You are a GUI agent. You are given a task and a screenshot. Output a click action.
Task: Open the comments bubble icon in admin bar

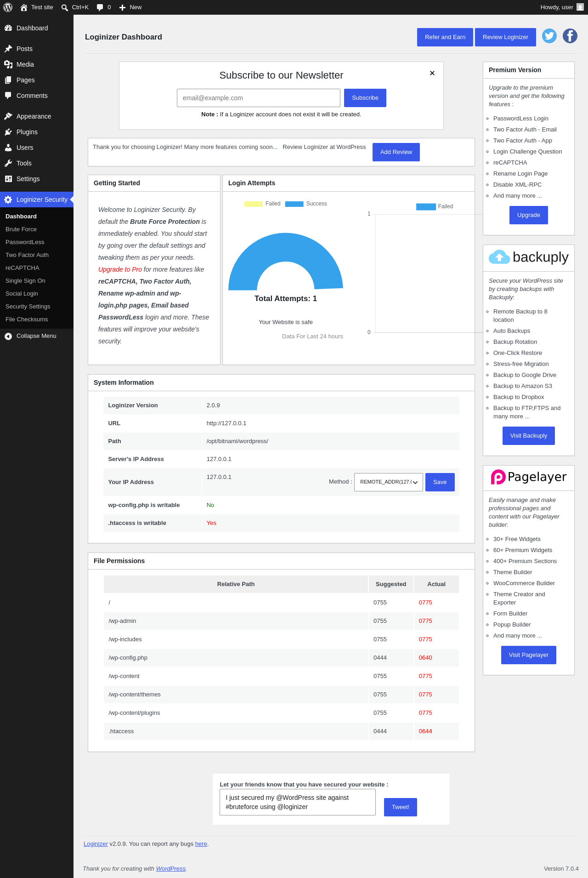click(x=100, y=7)
